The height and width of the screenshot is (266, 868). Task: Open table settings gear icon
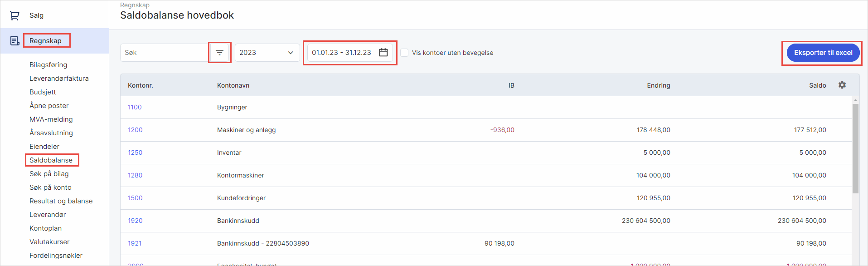842,85
